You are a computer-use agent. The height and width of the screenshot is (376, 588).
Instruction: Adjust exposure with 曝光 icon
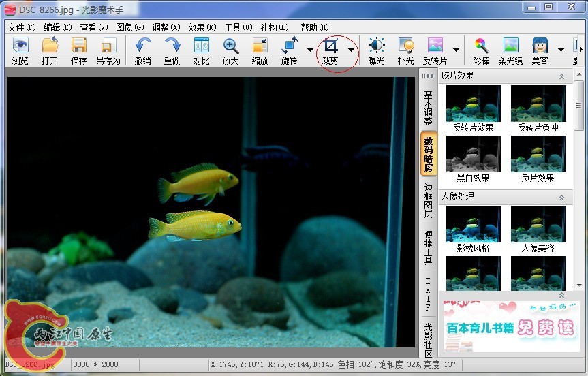tap(376, 51)
